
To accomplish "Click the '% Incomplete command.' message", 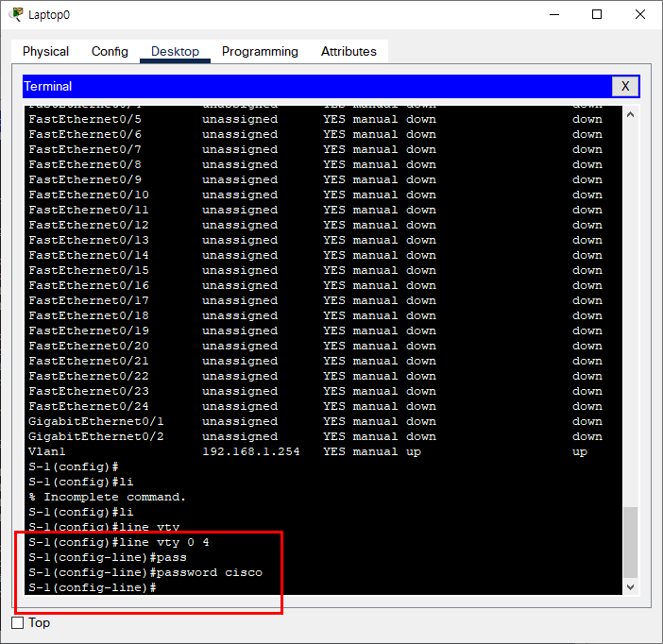I will pos(107,497).
